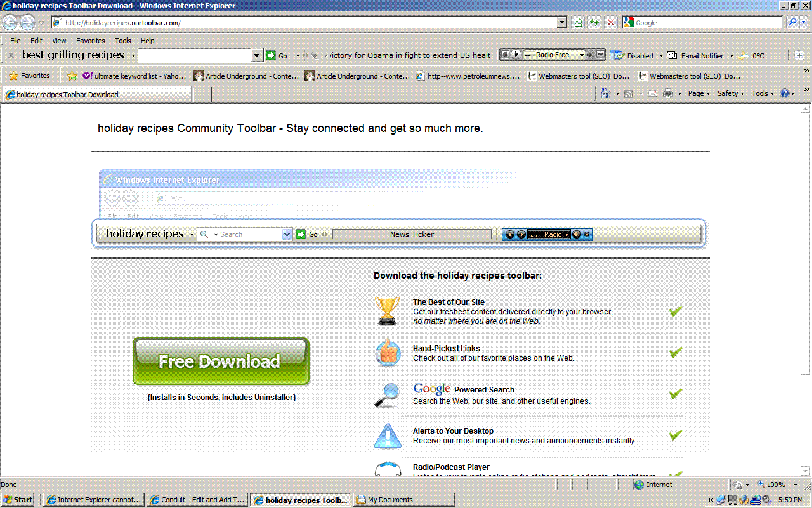Click the RSS feeds icon
Image resolution: width=812 pixels, height=508 pixels.
629,93
